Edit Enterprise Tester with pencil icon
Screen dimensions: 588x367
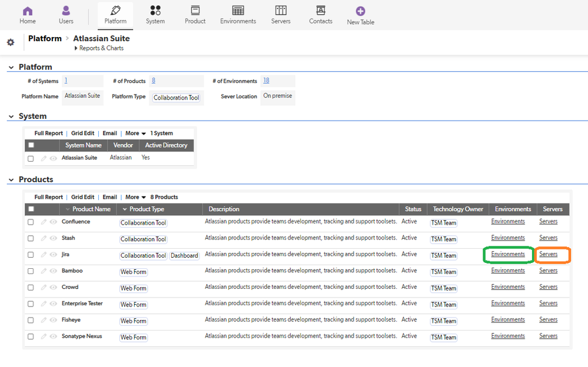click(x=44, y=303)
